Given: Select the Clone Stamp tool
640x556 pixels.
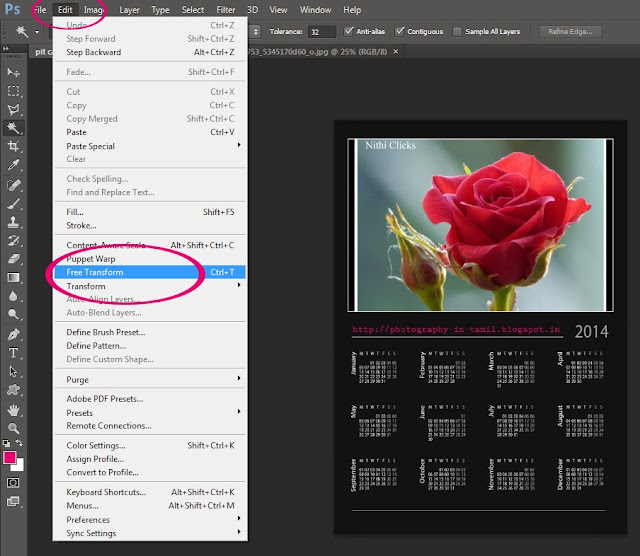Looking at the screenshot, I should (13, 222).
